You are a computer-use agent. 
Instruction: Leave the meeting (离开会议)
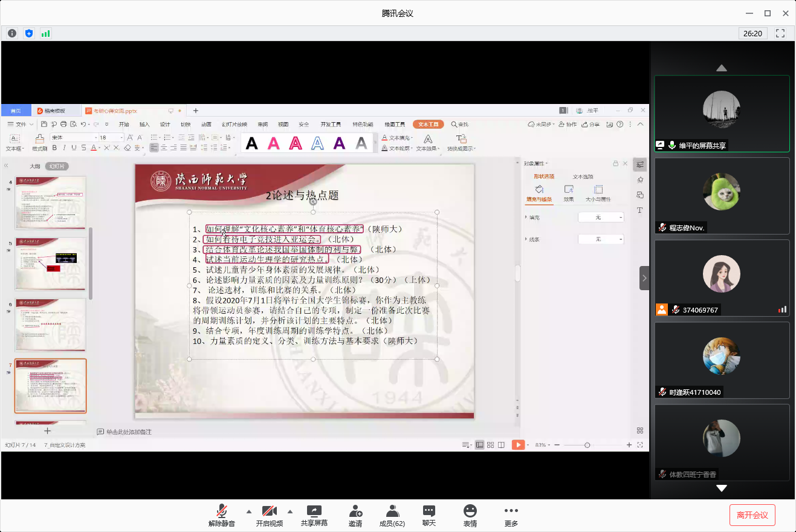click(x=752, y=515)
